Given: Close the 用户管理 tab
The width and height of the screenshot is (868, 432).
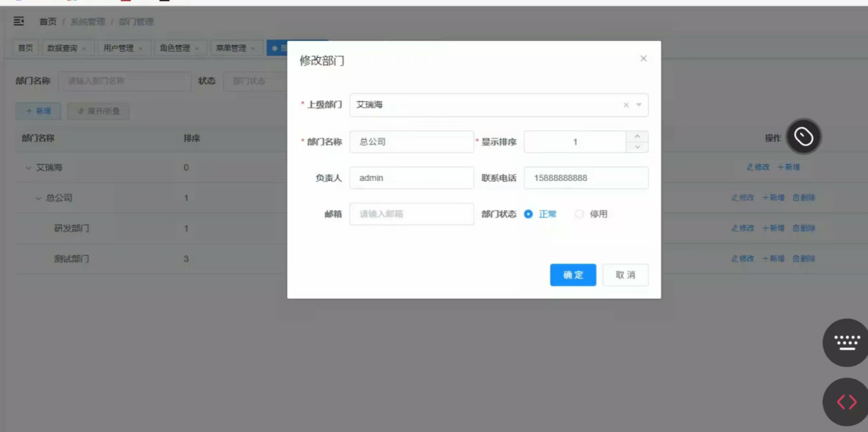Looking at the screenshot, I should [141, 49].
